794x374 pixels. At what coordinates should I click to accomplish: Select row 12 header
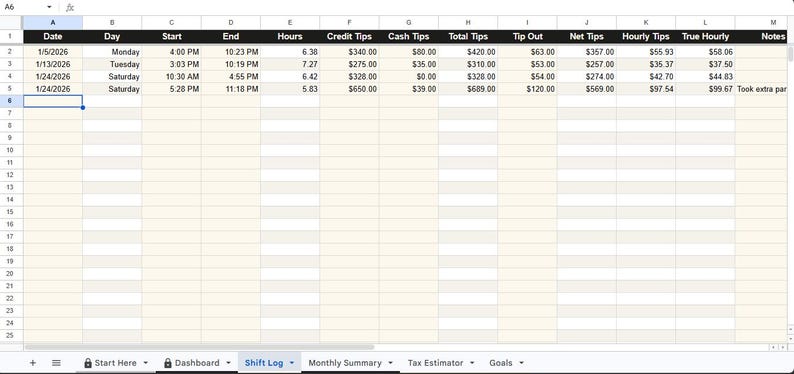pos(11,175)
